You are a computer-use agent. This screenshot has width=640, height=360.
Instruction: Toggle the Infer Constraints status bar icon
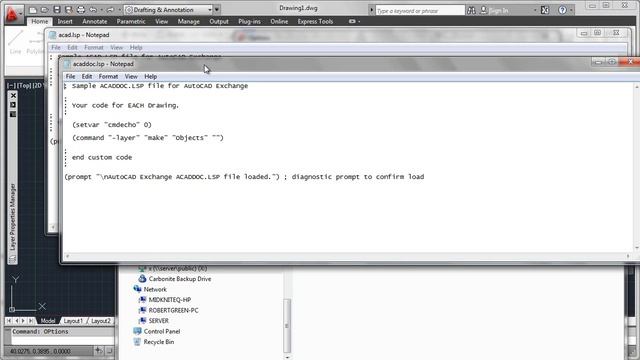[99, 351]
